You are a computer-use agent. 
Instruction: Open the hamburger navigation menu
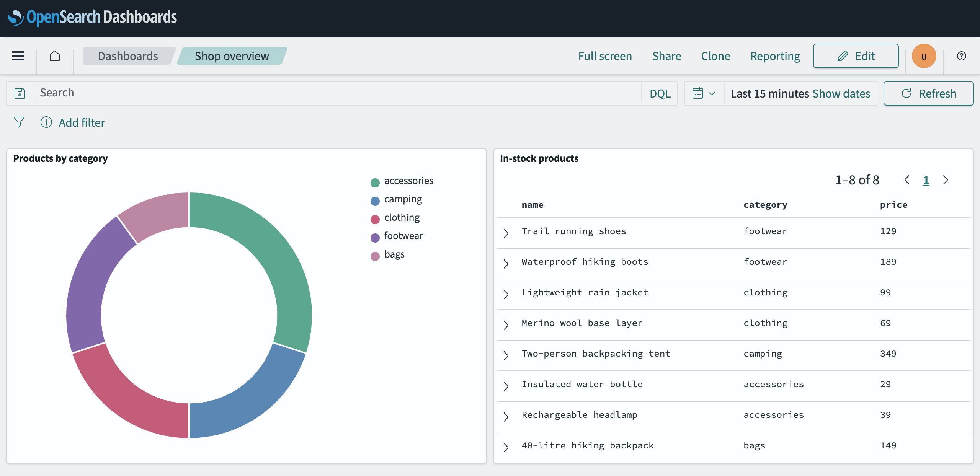tap(18, 56)
